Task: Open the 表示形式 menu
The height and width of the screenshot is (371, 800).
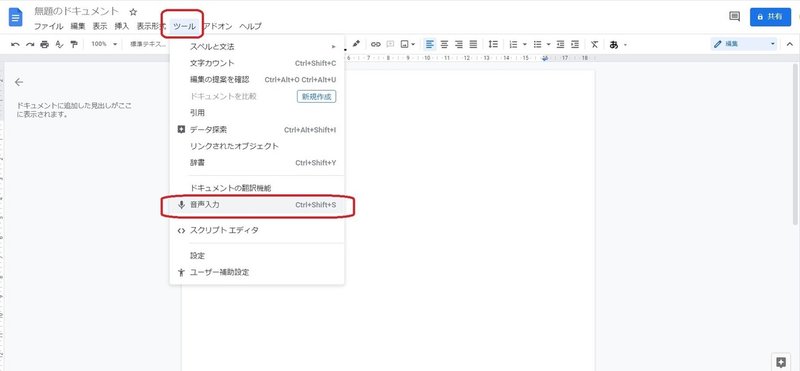Action: pos(151,26)
